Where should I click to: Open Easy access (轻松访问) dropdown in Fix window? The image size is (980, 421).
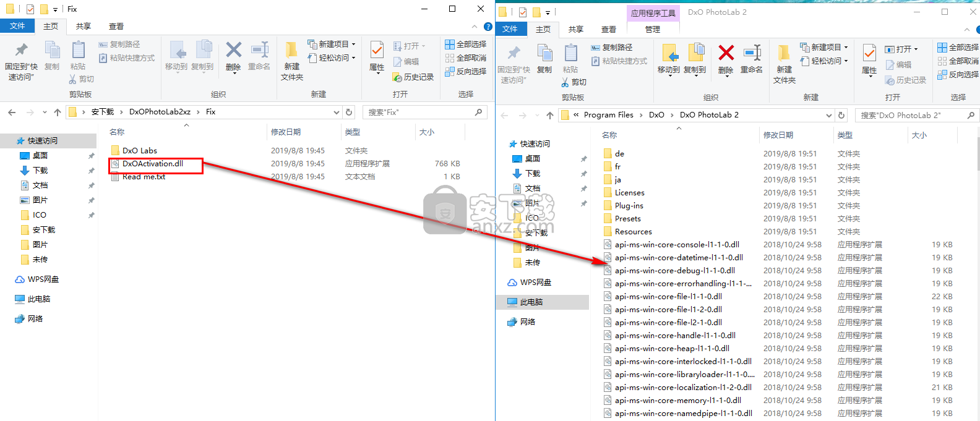click(x=332, y=58)
